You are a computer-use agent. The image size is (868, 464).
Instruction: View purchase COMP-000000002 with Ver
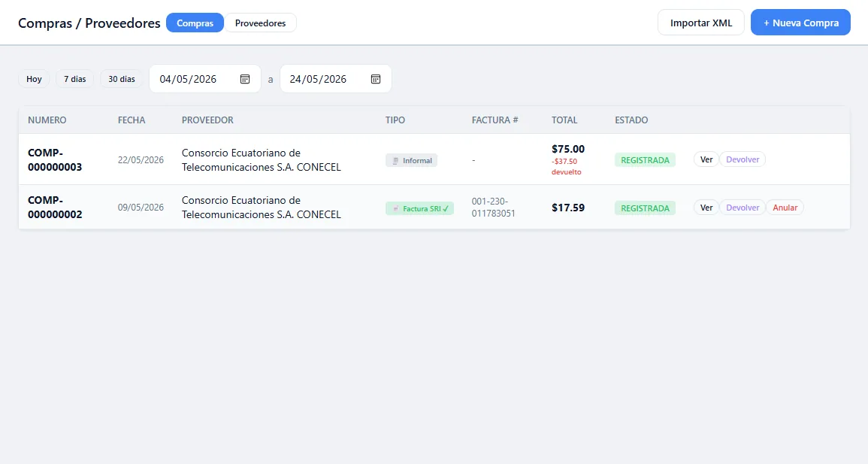706,208
